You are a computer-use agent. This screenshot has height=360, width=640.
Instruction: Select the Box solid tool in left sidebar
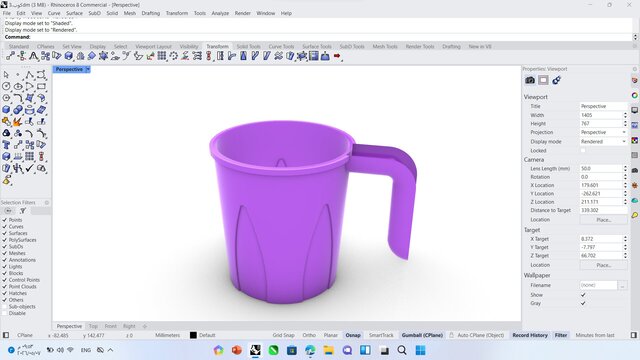[x=6, y=110]
